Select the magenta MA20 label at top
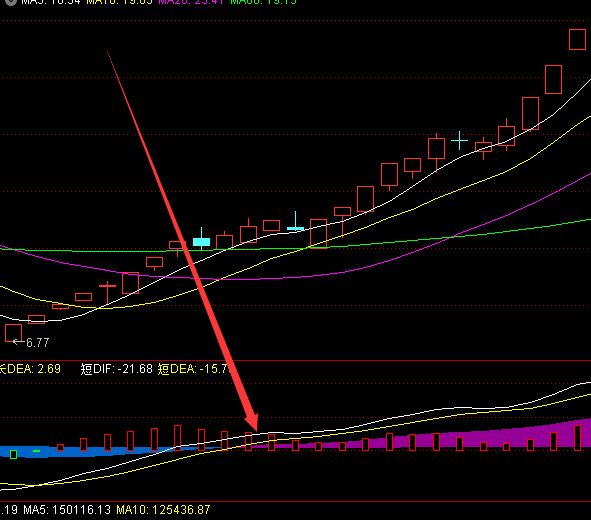 click(191, 2)
